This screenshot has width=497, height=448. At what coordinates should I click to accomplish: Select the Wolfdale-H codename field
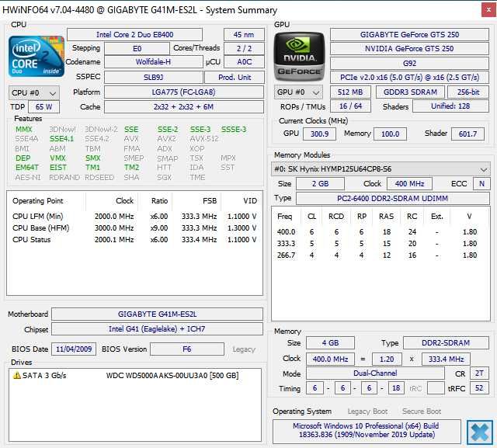click(x=154, y=62)
